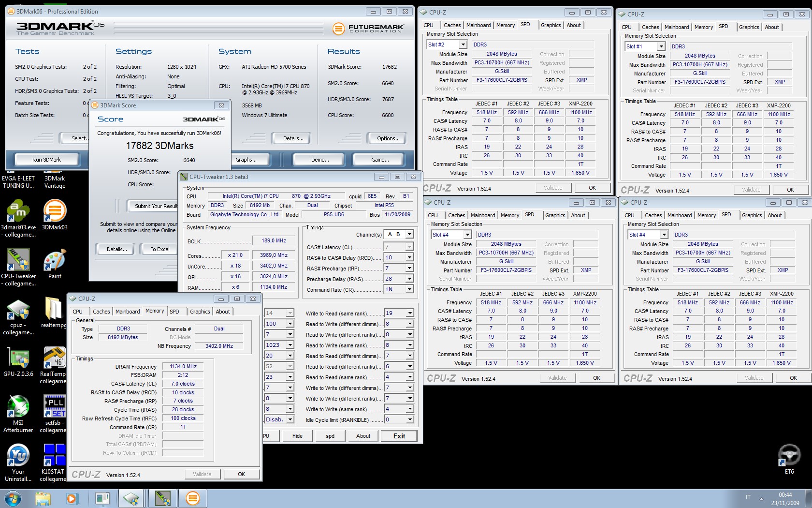Open Idle Cycle limit (tRANKIDLE) dropdown
Image resolution: width=812 pixels, height=508 pixels.
[409, 419]
